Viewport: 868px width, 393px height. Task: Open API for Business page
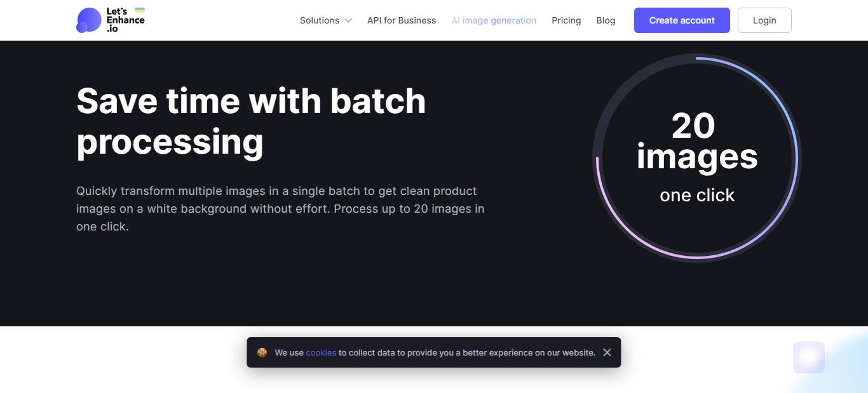(402, 20)
